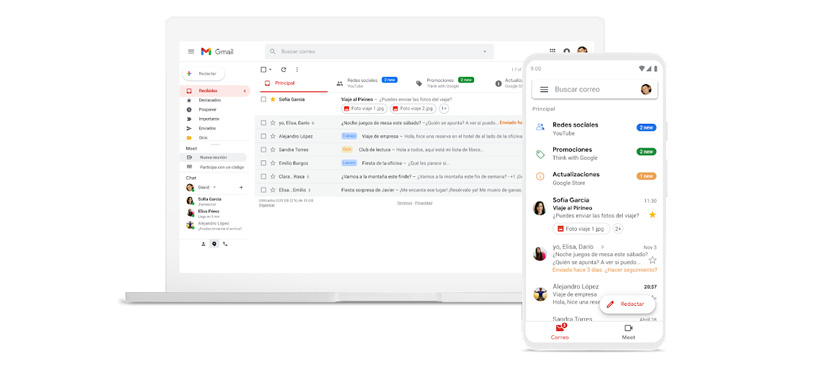
Task: Open the hamburger menu beside Gmail logo
Action: 191,52
